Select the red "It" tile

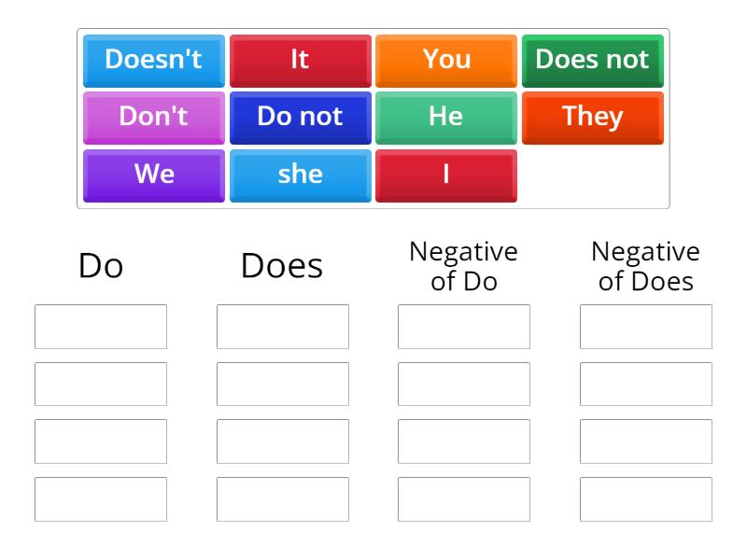[300, 60]
